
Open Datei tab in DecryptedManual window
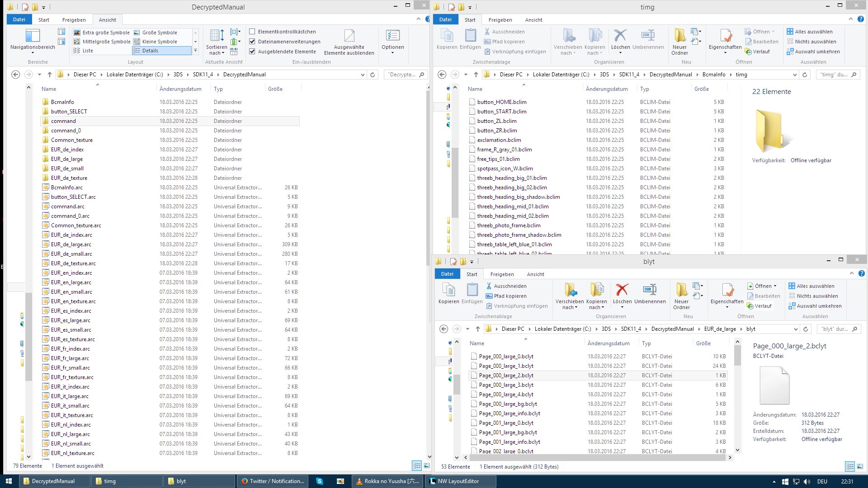pos(19,19)
